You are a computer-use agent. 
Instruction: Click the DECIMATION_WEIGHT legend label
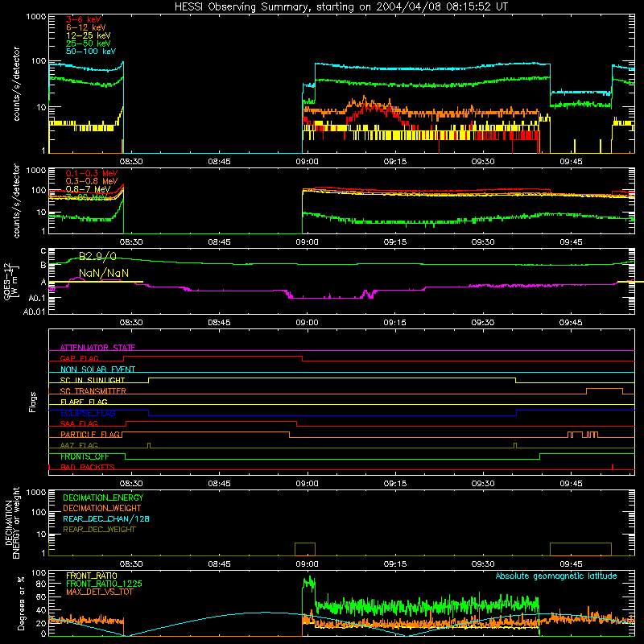click(102, 508)
